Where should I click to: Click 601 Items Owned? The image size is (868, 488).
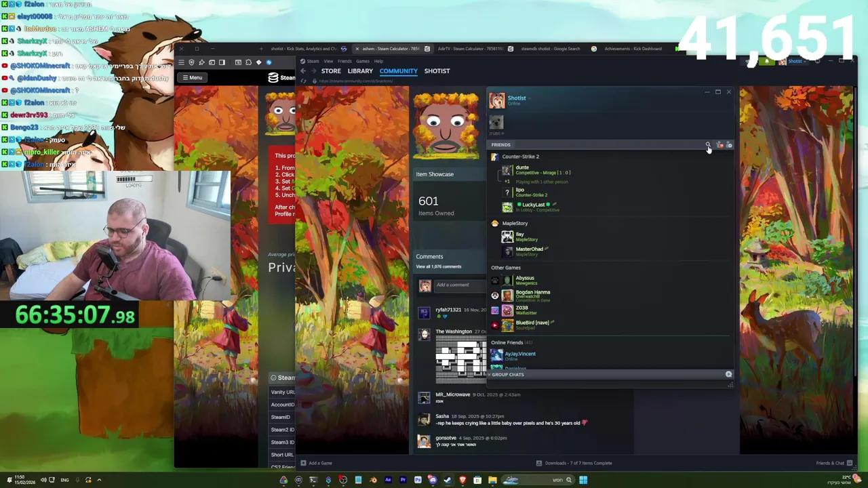click(x=436, y=205)
